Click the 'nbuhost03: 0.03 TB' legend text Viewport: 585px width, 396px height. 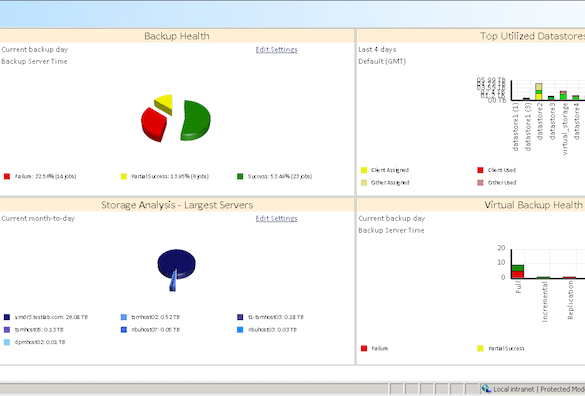pyautogui.click(x=272, y=330)
